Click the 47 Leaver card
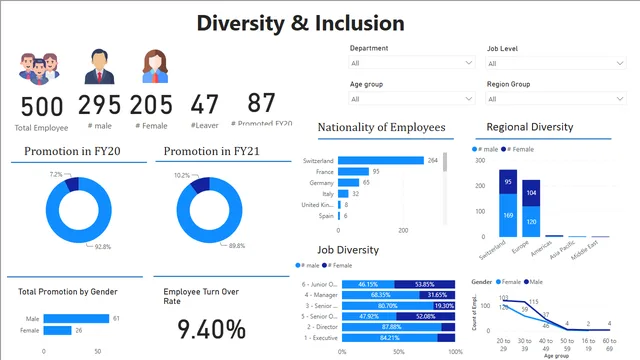Viewport: 640px width, 360px height. point(204,111)
